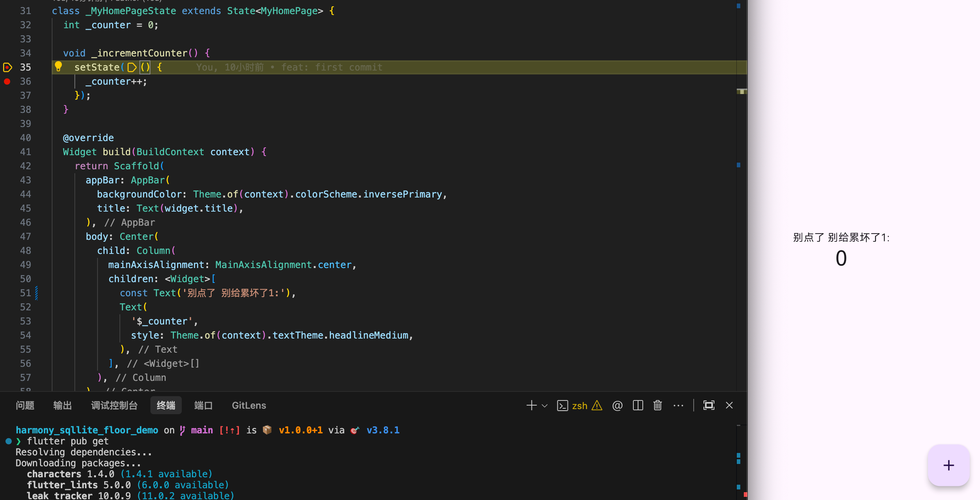Open the GitLens panel tab
Screen dimensions: 980x500
coord(249,406)
